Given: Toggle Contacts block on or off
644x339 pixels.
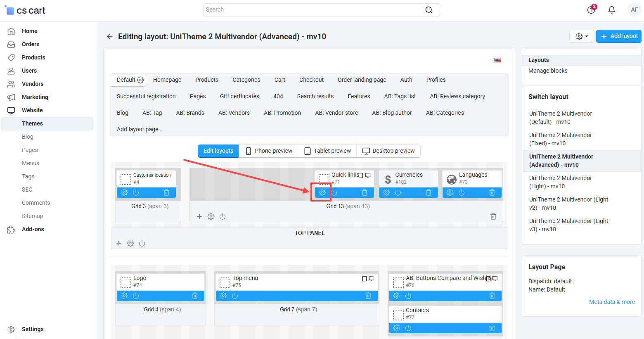Looking at the screenshot, I should [408, 328].
